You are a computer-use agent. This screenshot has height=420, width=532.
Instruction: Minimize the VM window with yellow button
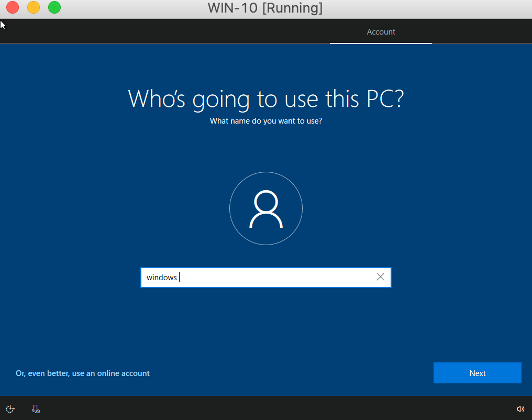pyautogui.click(x=34, y=7)
